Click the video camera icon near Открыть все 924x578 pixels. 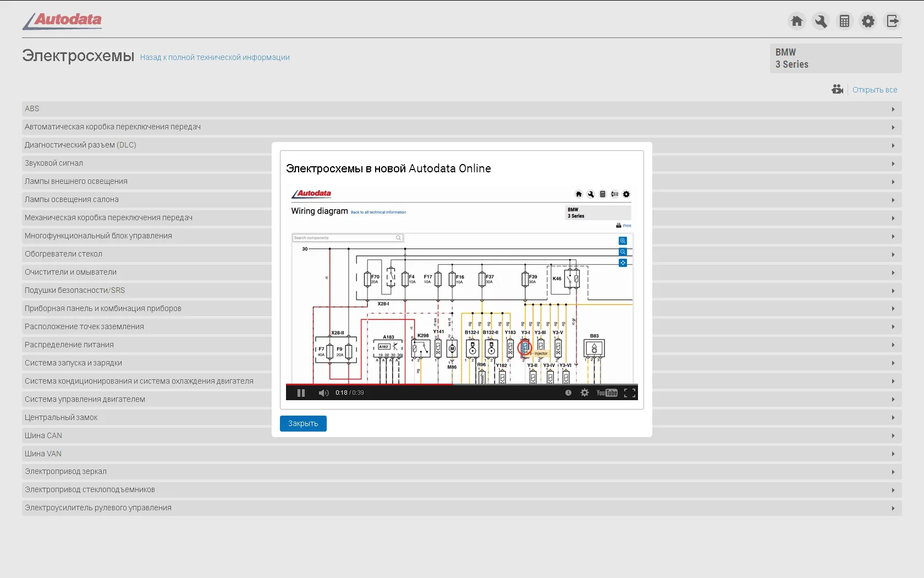click(x=837, y=89)
